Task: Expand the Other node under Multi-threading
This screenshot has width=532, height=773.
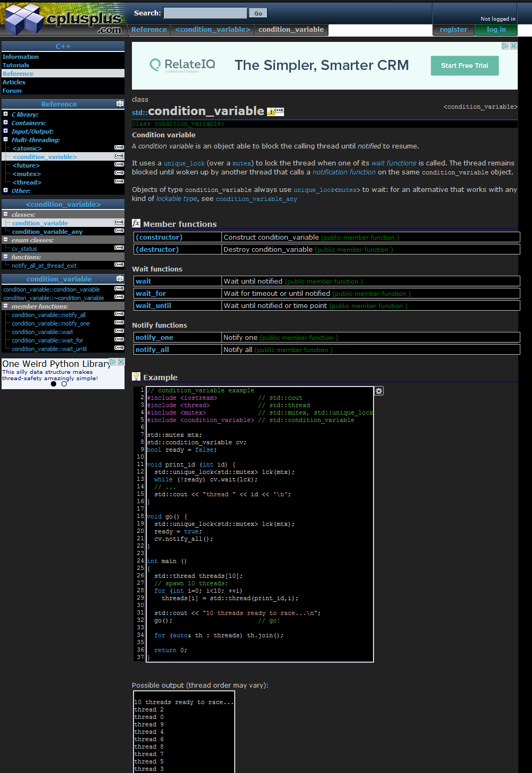Action: click(x=6, y=191)
